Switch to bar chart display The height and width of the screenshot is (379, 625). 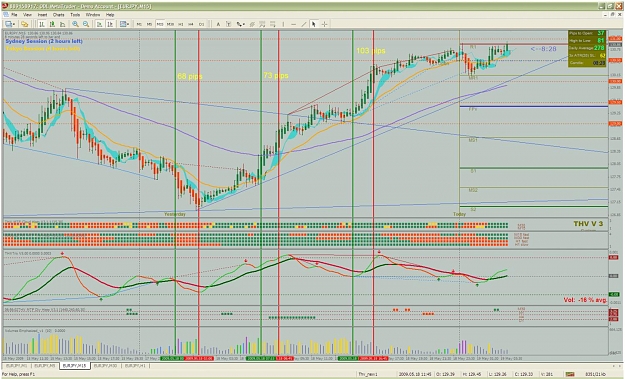pos(41,24)
